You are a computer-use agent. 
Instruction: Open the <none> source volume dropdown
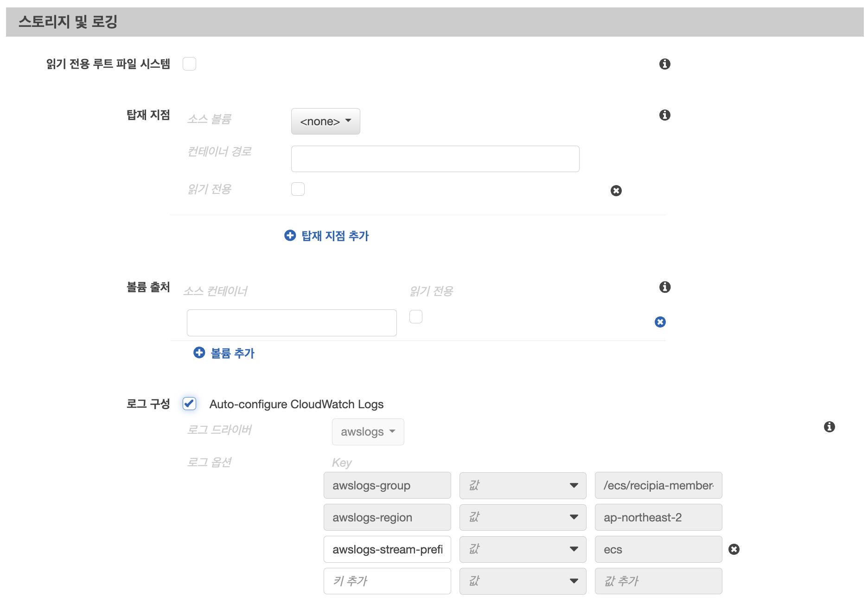coord(325,121)
